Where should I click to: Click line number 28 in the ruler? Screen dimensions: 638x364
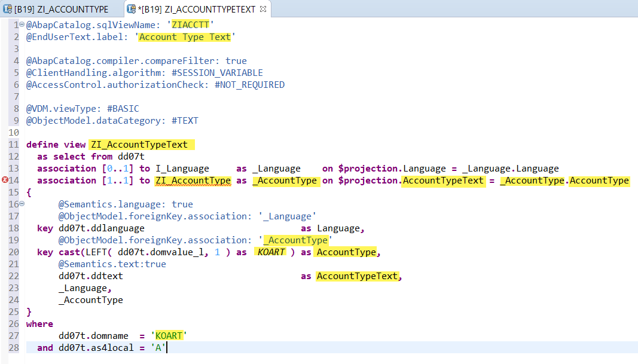(x=13, y=347)
